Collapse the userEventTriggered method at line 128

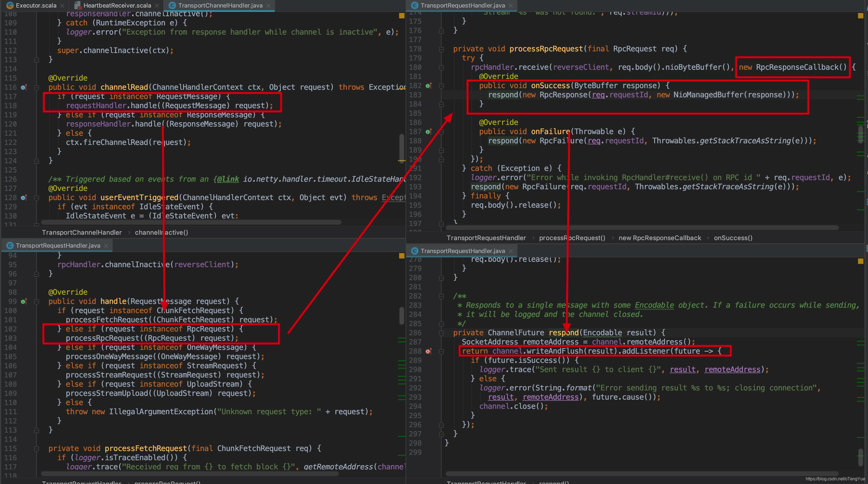point(37,198)
